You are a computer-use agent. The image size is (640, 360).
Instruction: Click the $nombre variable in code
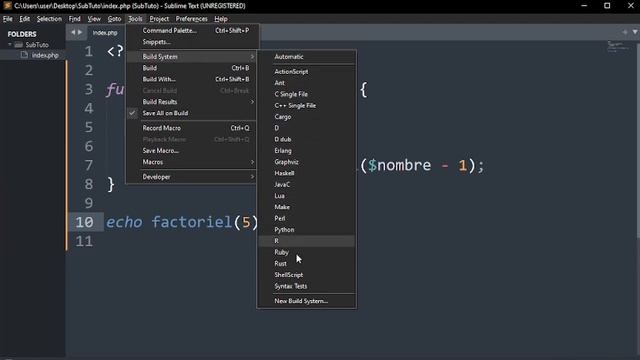pyautogui.click(x=399, y=165)
